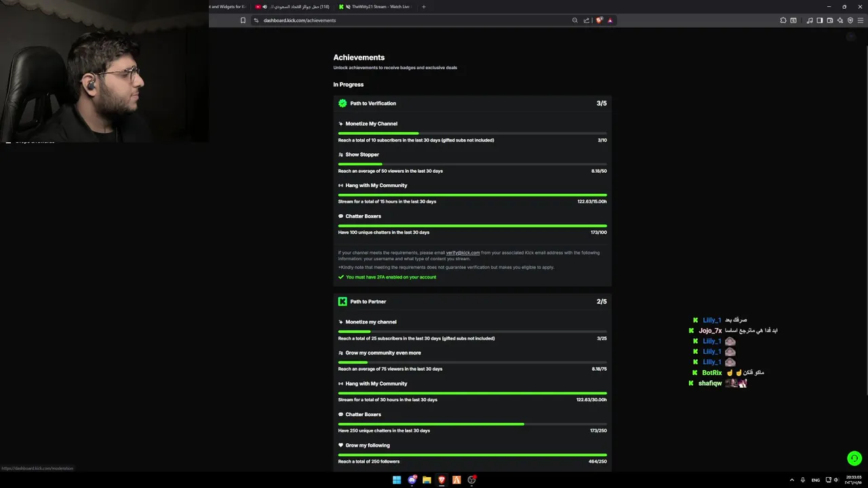
Task: Click the Brave Rewards triangle icon
Action: (610, 20)
